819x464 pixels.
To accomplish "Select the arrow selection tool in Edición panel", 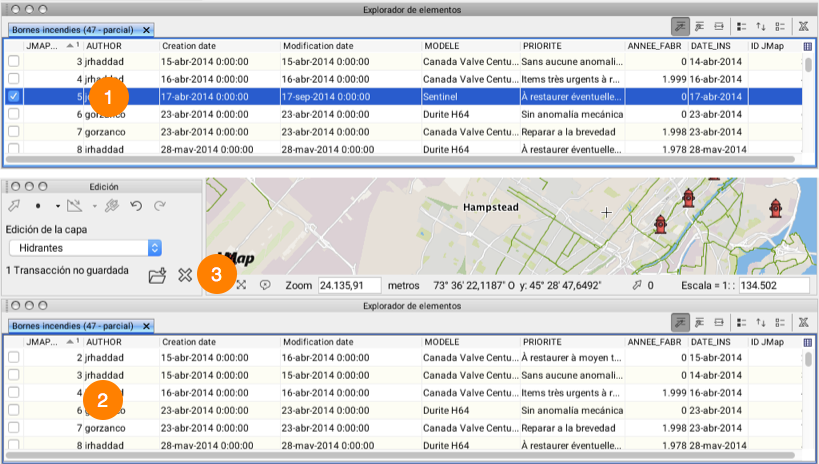I will (13, 206).
